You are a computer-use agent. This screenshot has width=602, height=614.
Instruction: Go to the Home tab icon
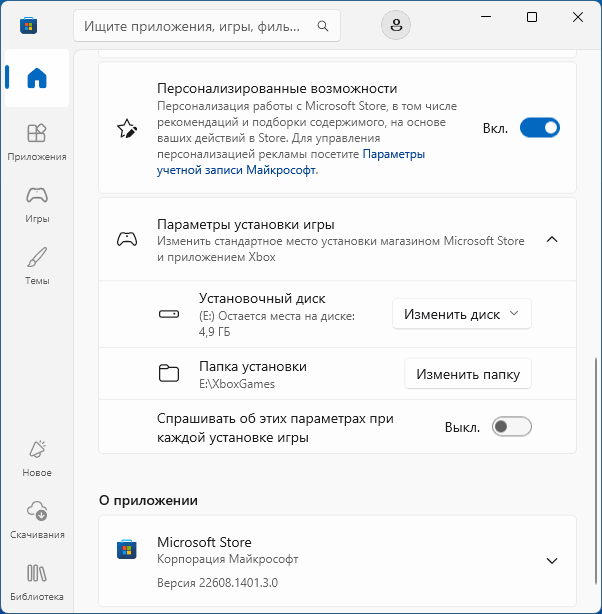(37, 78)
